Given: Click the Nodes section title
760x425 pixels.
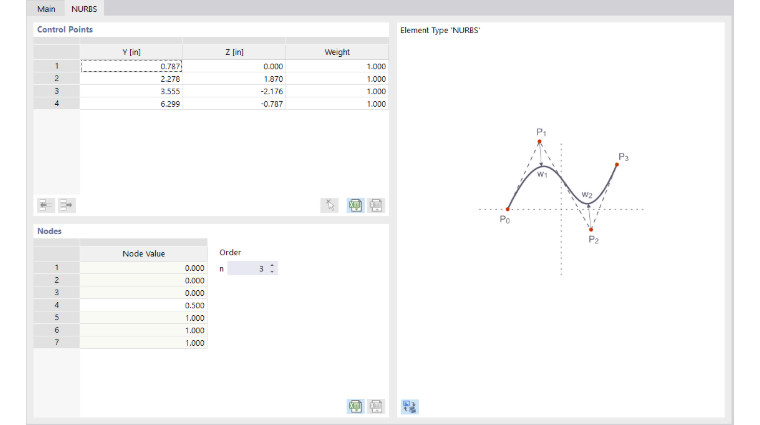Looking at the screenshot, I should (x=49, y=231).
